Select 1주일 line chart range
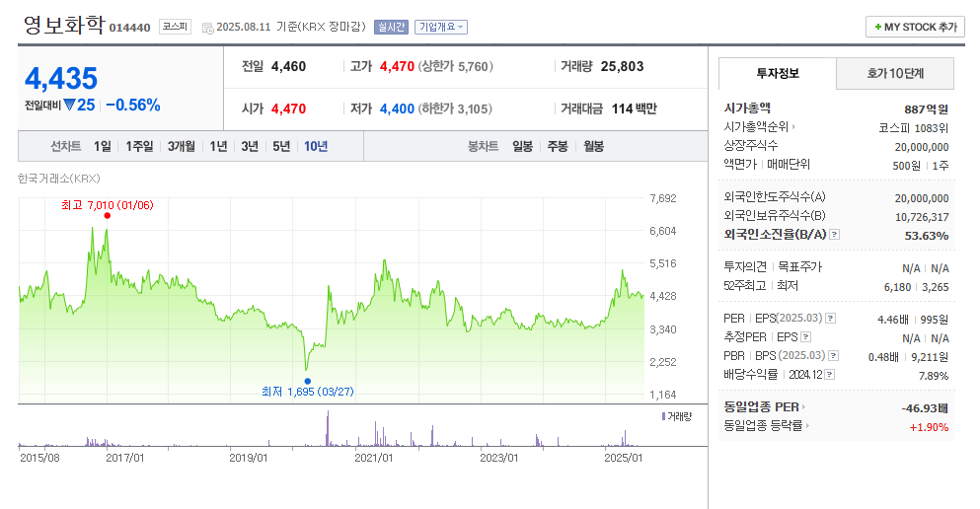The height and width of the screenshot is (509, 980). point(139,146)
